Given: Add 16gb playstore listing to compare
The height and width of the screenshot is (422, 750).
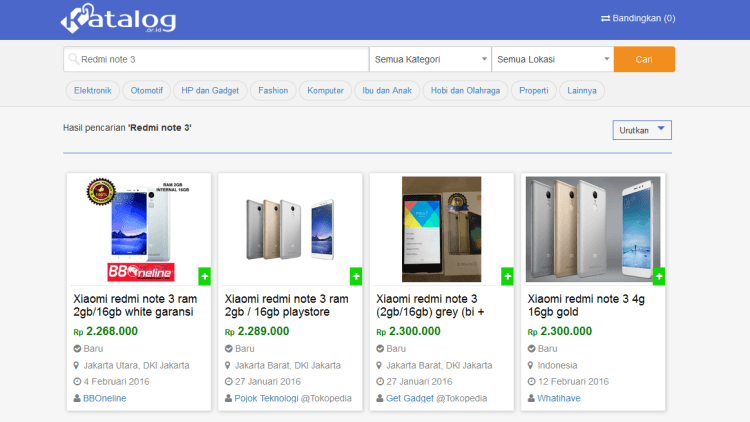Looking at the screenshot, I should [x=356, y=276].
